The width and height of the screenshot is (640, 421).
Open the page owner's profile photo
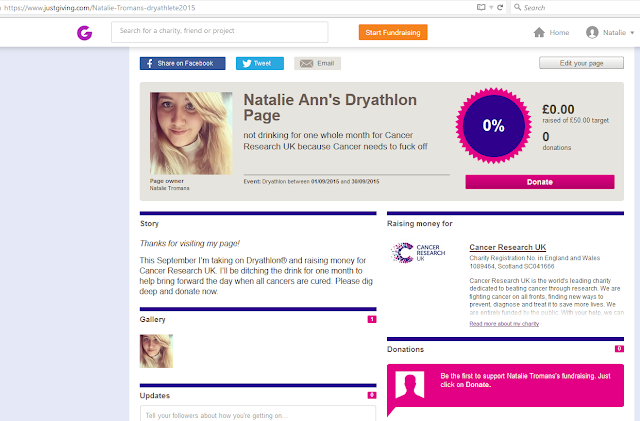tap(191, 133)
